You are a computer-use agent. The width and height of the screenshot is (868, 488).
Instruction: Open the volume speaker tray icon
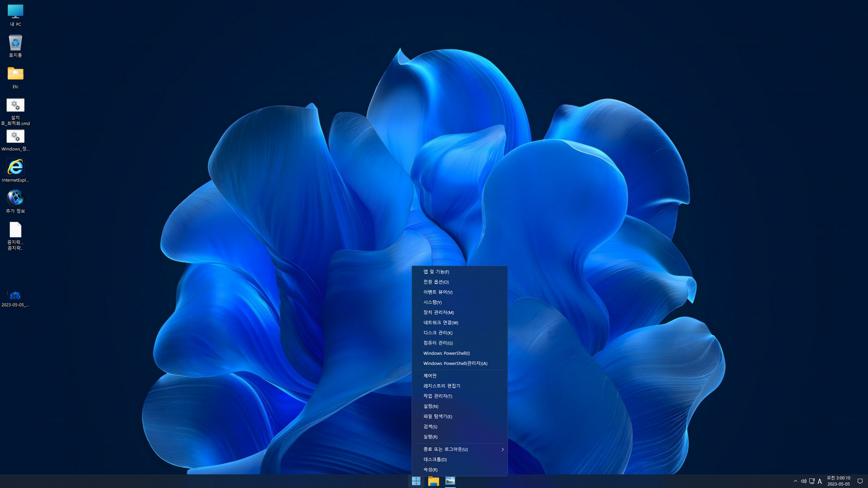tap(803, 481)
